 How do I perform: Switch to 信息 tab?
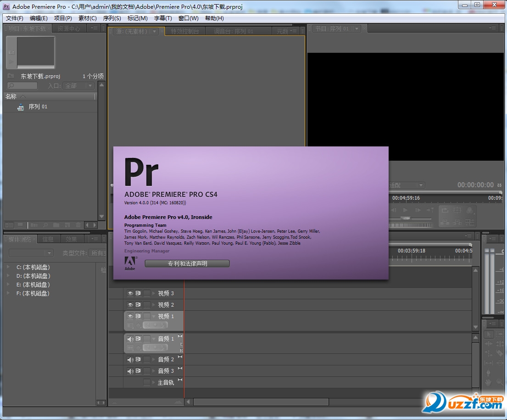[48, 239]
